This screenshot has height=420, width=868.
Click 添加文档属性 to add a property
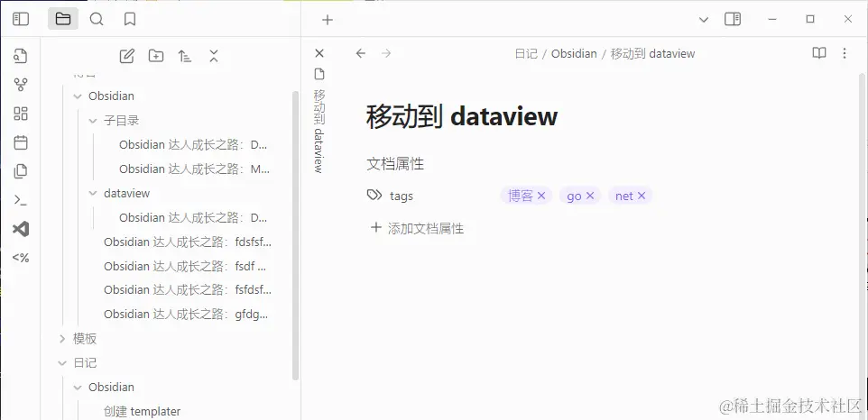click(x=417, y=228)
